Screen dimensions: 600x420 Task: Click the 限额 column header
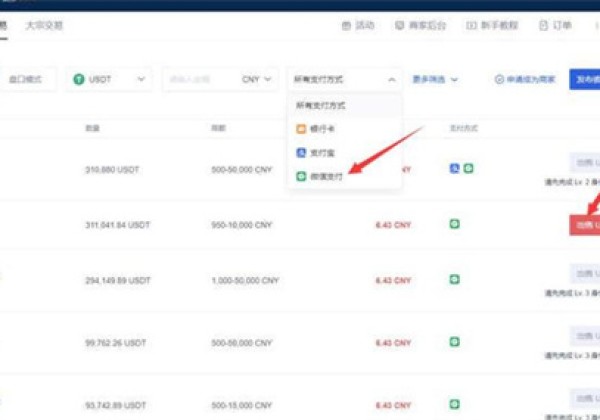[218, 128]
